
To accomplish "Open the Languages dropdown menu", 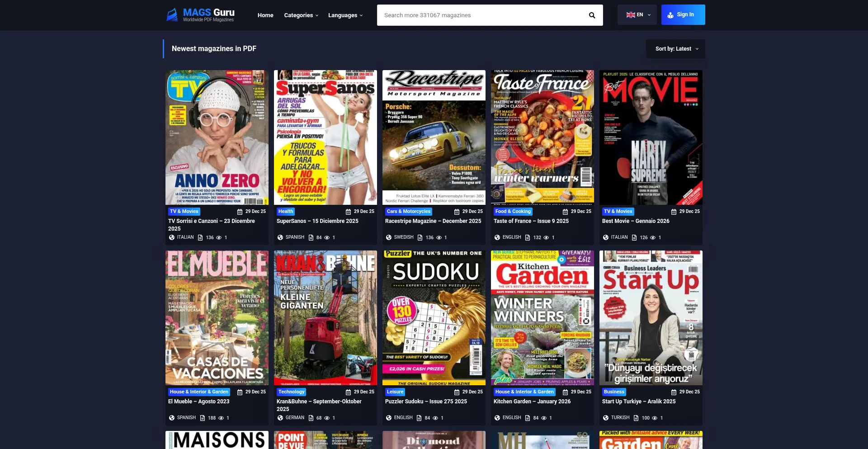I will pyautogui.click(x=345, y=15).
